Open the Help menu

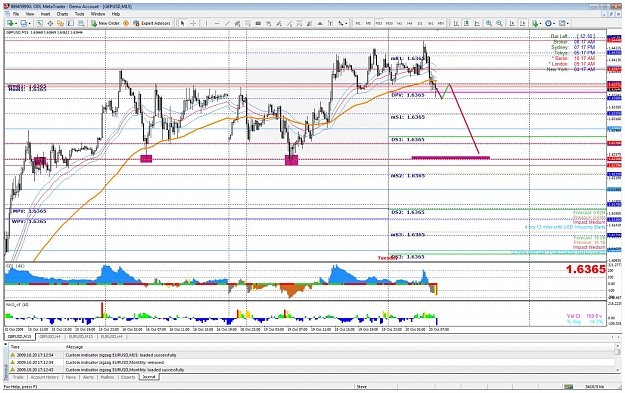tap(116, 14)
